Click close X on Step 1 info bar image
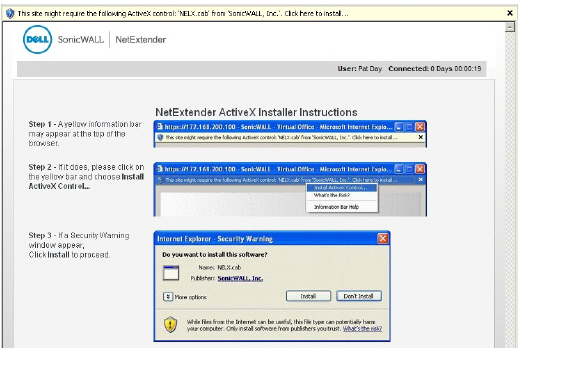This screenshot has width=576, height=369. (421, 137)
